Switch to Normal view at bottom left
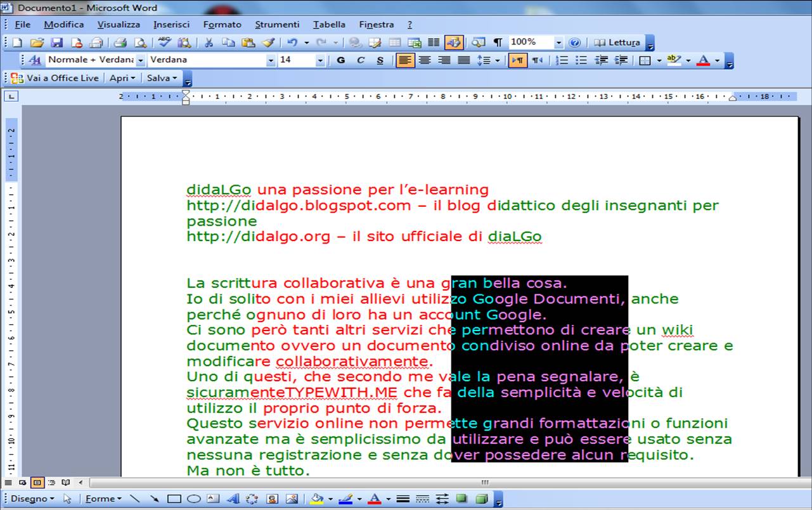The width and height of the screenshot is (812, 510). [9, 483]
